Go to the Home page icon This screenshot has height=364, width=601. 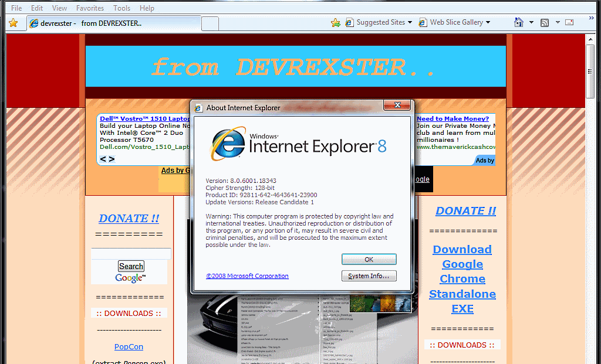[x=519, y=22]
